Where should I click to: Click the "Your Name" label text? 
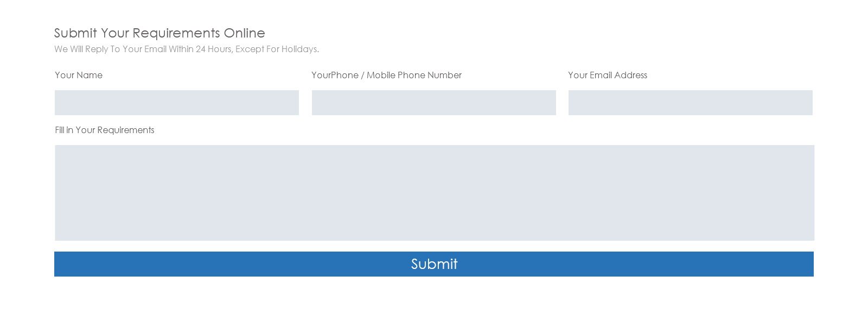pyautogui.click(x=79, y=75)
